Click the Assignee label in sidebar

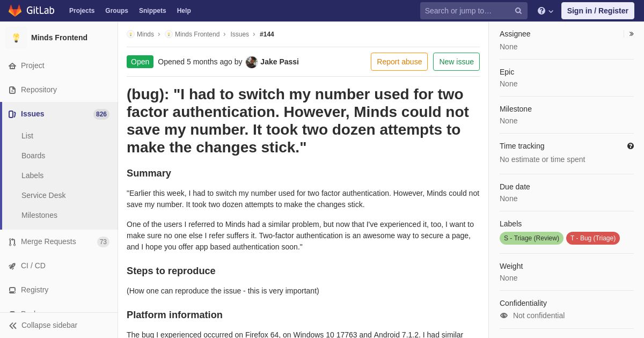pos(515,34)
